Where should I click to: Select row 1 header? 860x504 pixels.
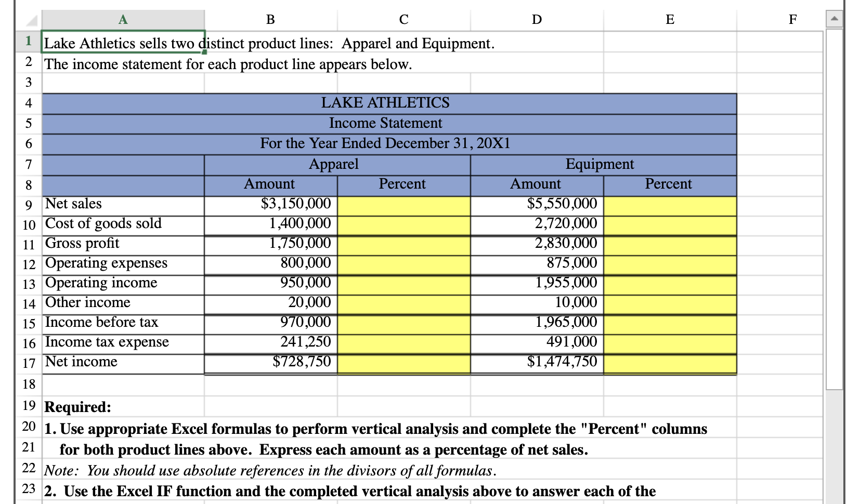(29, 43)
